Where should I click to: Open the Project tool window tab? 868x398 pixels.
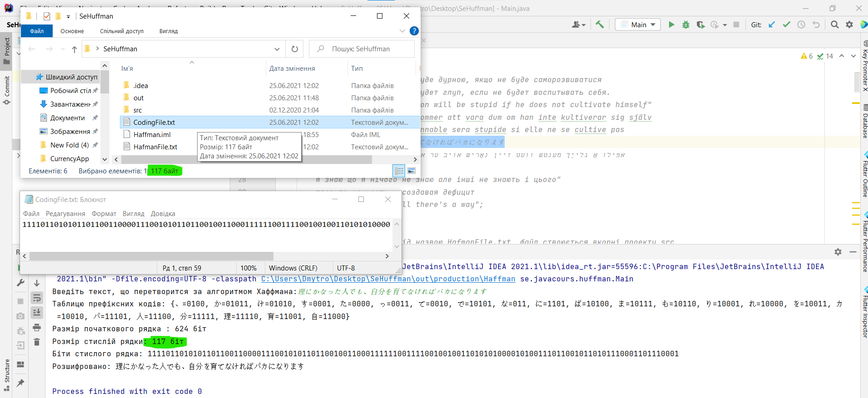point(7,51)
